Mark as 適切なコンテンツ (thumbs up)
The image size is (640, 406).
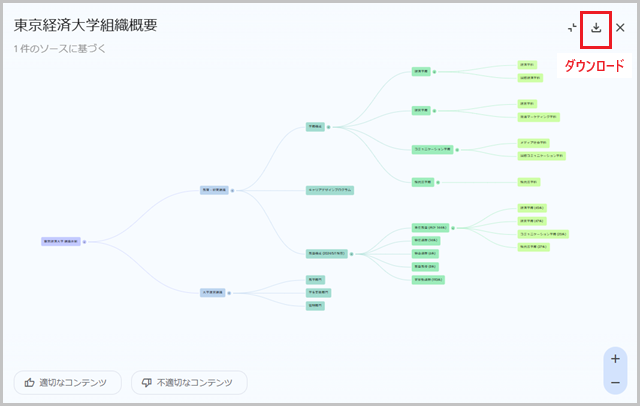coord(68,382)
